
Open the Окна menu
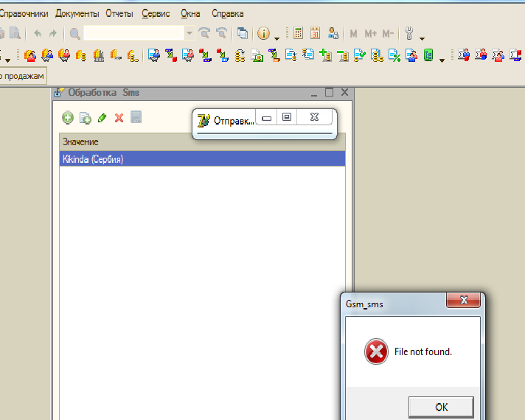pos(190,14)
